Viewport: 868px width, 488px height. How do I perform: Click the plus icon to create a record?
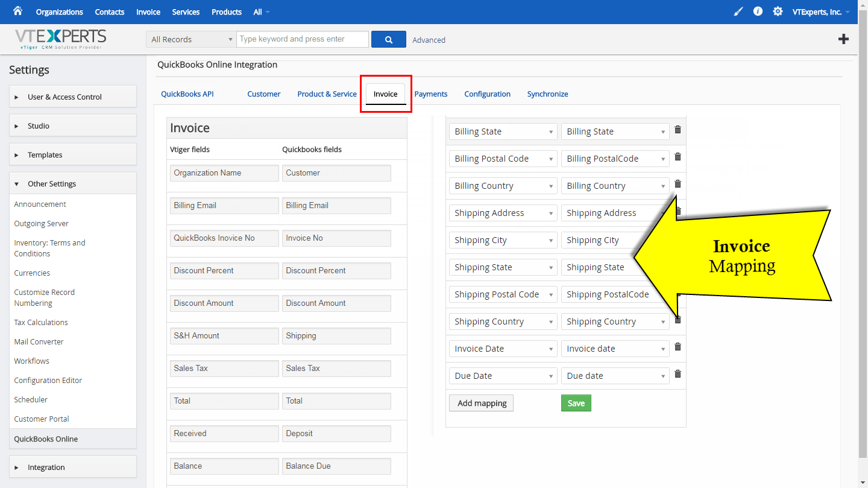[x=843, y=39]
